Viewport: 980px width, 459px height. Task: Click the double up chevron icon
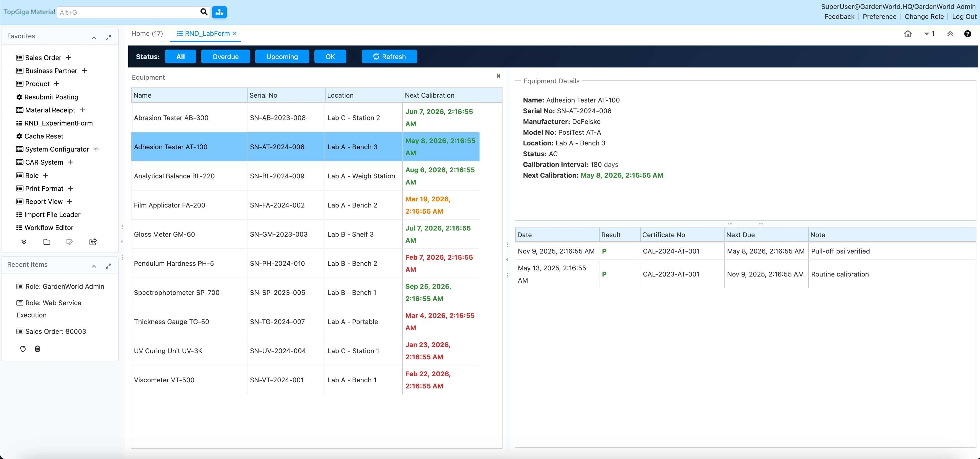[950, 34]
